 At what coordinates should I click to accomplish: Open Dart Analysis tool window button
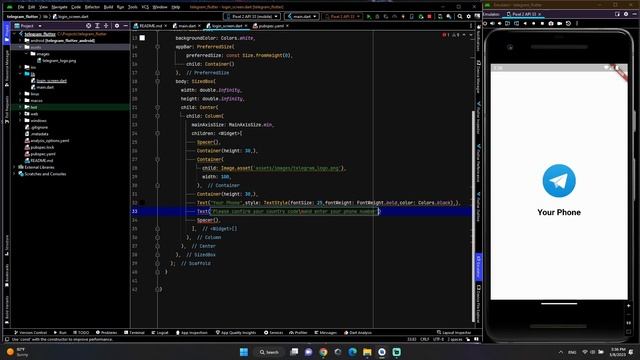[358, 333]
